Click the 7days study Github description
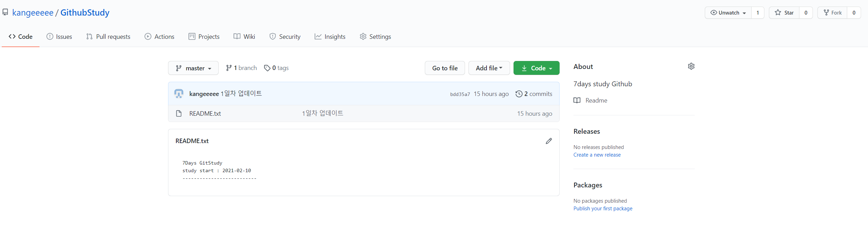This screenshot has width=868, height=229. click(x=603, y=84)
